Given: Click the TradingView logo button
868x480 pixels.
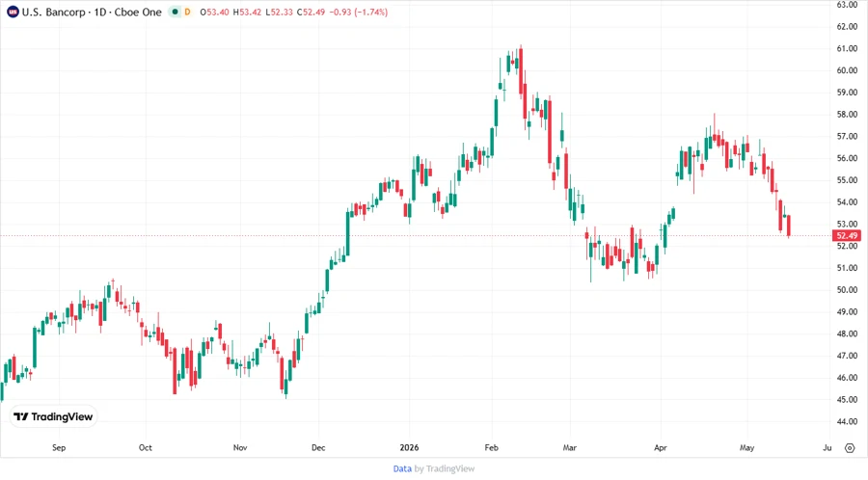Looking at the screenshot, I should coord(54,417).
